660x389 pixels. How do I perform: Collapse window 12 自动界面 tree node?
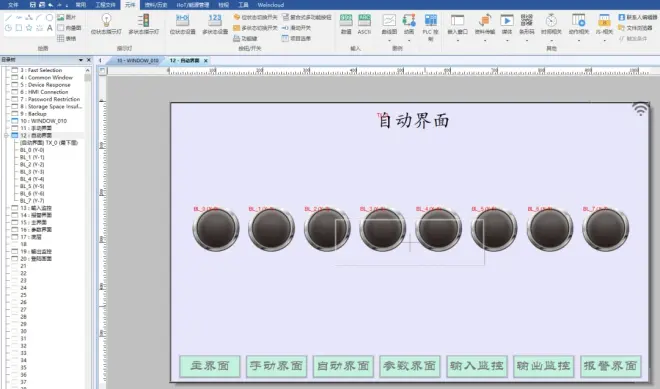coord(6,136)
